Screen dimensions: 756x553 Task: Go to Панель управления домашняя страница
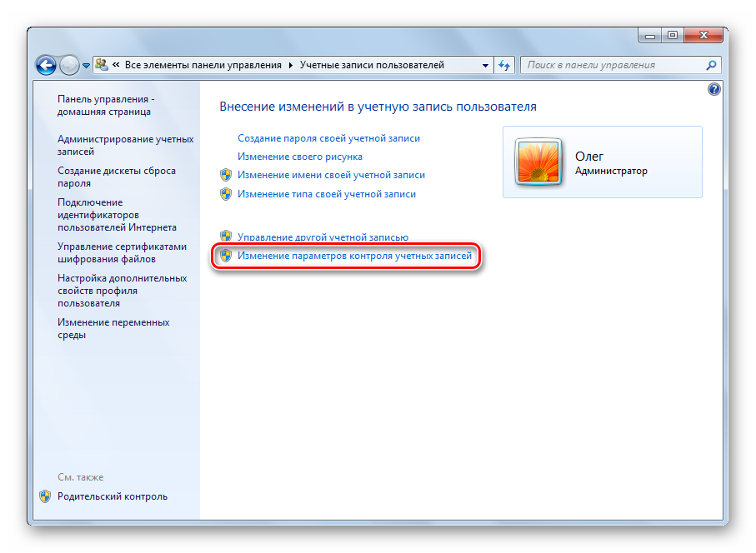(x=106, y=105)
